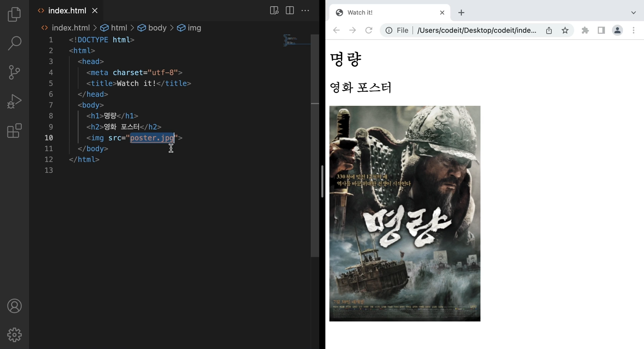Click index.html in the breadcrumb

pyautogui.click(x=66, y=28)
